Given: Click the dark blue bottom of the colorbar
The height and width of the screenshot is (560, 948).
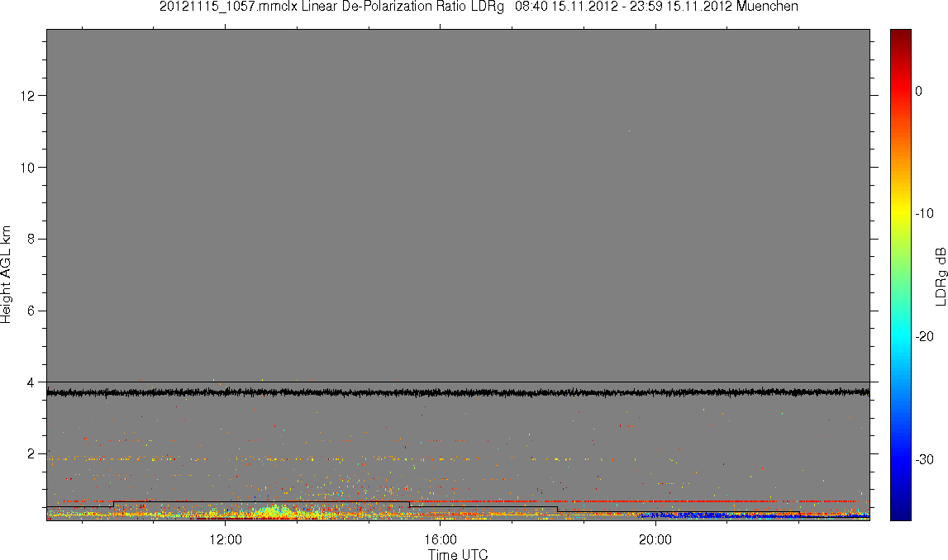Looking at the screenshot, I should click(900, 512).
